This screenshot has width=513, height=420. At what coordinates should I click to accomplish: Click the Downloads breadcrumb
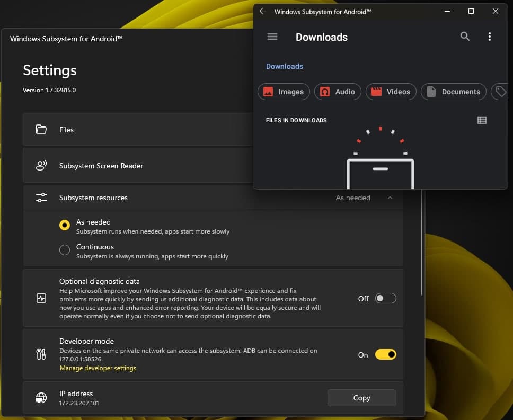tap(284, 66)
